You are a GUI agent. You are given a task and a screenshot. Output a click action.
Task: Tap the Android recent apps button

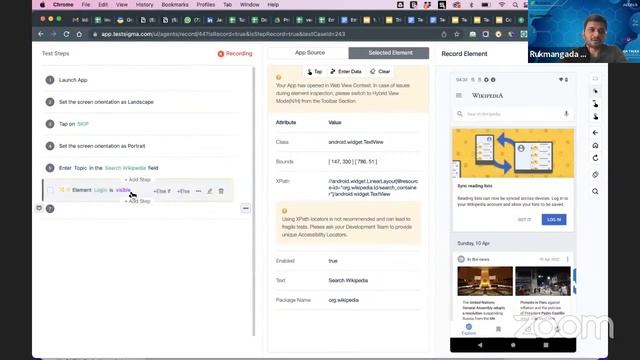click(546, 345)
